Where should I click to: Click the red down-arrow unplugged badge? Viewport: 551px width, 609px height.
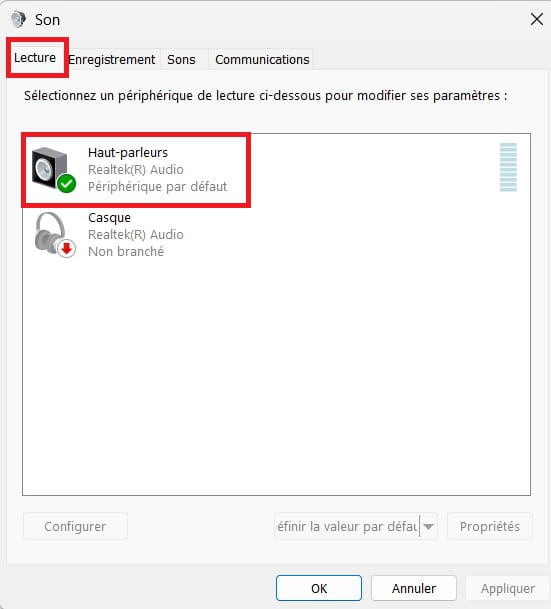pyautogui.click(x=67, y=249)
